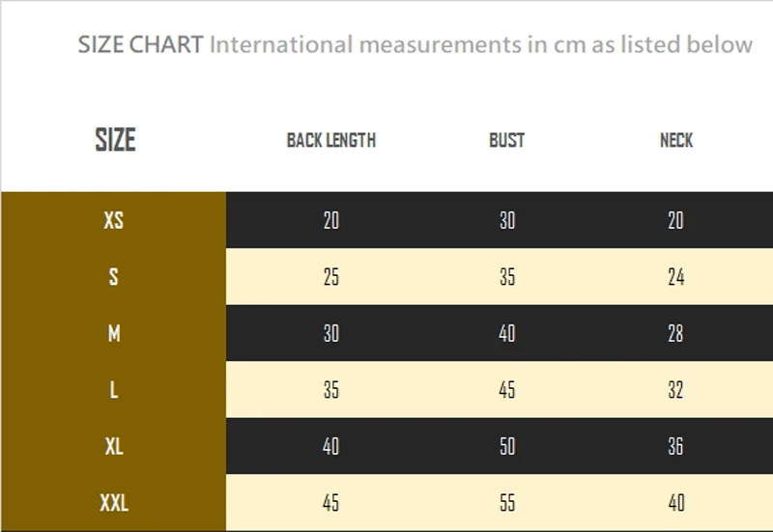The width and height of the screenshot is (773, 532).
Task: Click the NECK column header
Action: [x=676, y=141]
